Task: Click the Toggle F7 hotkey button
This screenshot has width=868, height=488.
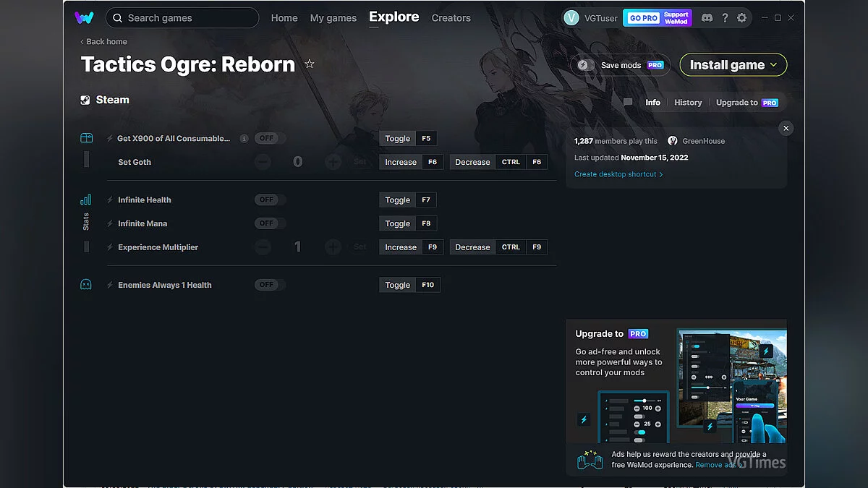Action: (x=408, y=200)
